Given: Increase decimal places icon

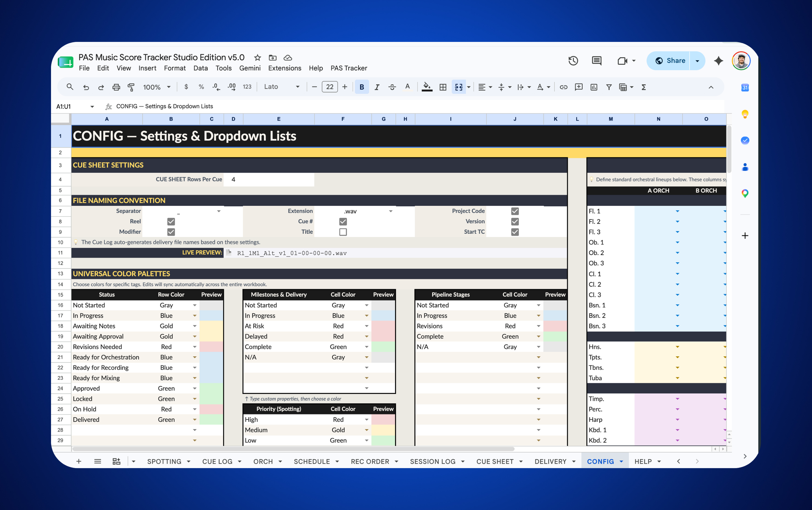Looking at the screenshot, I should [232, 87].
